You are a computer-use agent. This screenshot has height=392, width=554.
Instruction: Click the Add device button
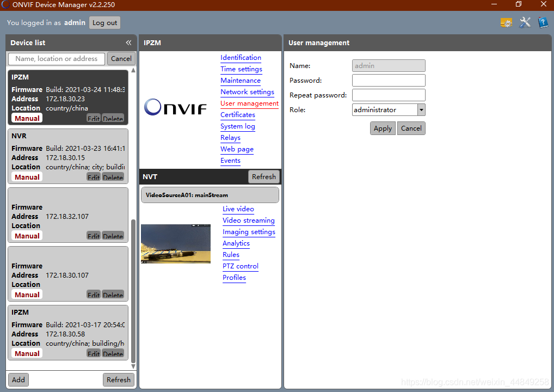click(19, 379)
